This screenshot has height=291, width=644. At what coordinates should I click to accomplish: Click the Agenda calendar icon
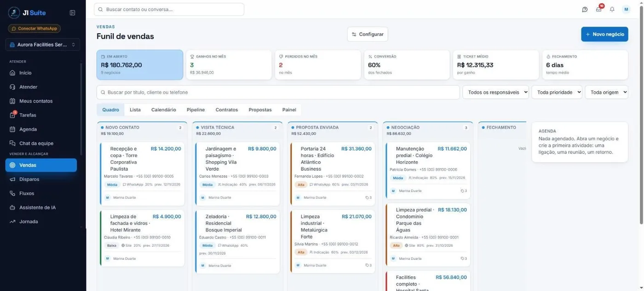[12, 129]
